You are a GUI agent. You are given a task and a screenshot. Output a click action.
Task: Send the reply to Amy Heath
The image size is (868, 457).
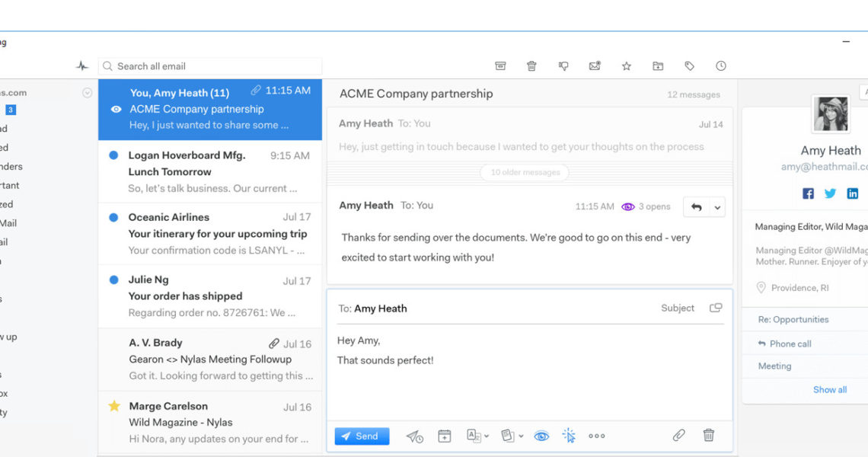click(x=362, y=436)
